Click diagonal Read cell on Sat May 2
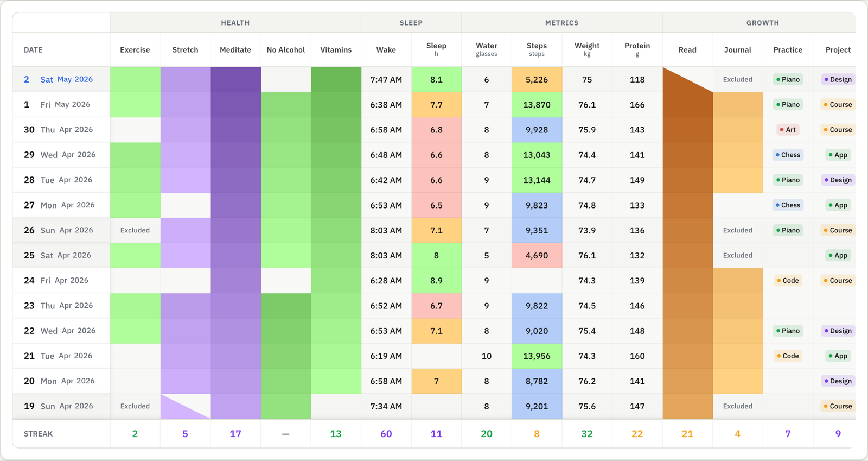868x461 pixels. click(687, 79)
